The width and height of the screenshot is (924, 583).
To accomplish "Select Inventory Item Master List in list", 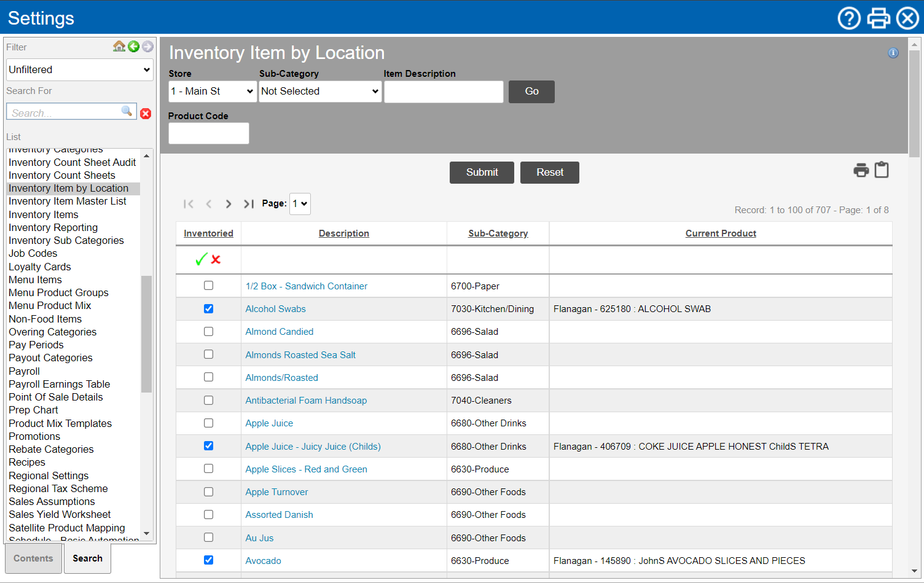I will (68, 202).
